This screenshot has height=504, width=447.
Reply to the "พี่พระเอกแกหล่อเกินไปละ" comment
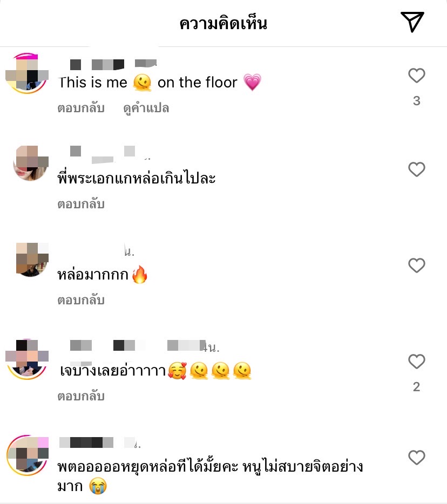81,204
